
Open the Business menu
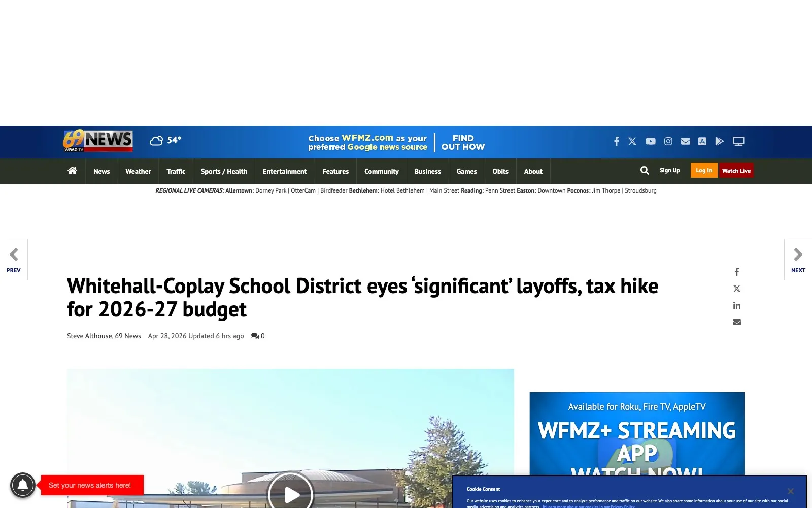click(427, 171)
